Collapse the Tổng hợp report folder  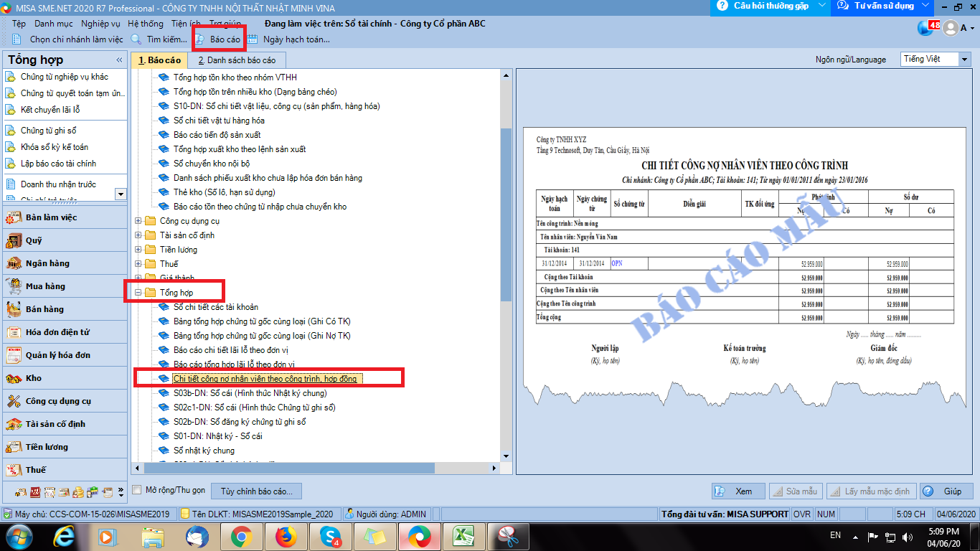[x=138, y=293]
